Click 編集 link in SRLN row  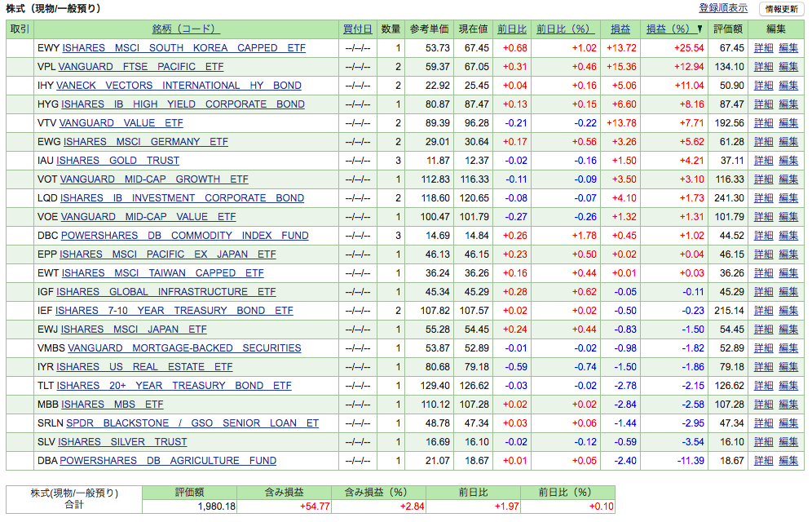click(x=788, y=423)
